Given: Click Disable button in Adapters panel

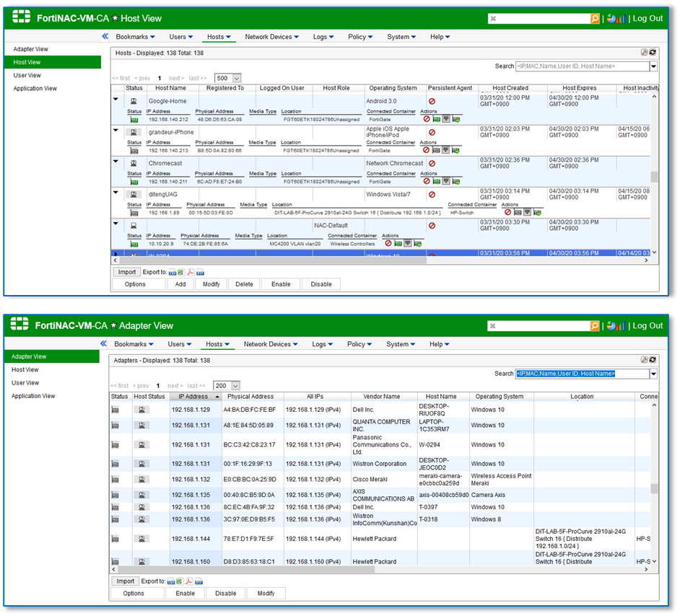Looking at the screenshot, I should pyautogui.click(x=226, y=593).
